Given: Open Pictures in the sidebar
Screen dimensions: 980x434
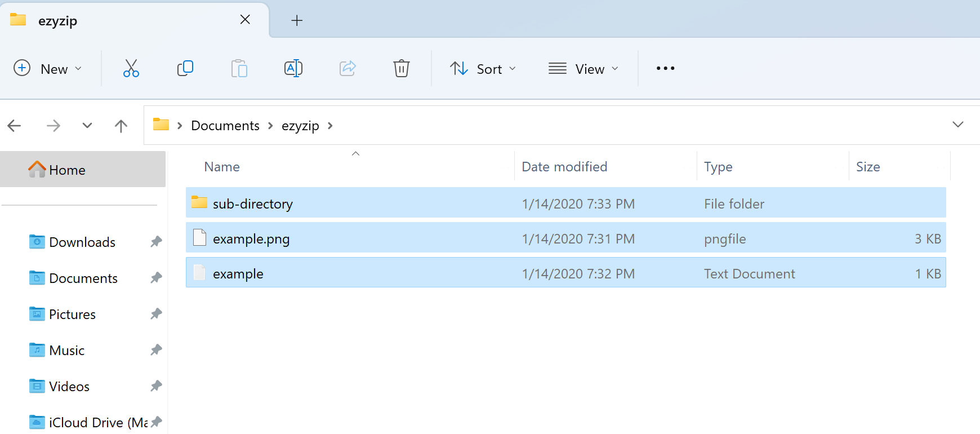Looking at the screenshot, I should pos(72,314).
